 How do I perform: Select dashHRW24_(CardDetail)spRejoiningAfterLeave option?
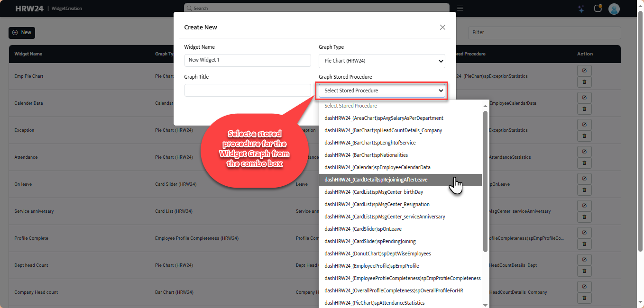pyautogui.click(x=376, y=180)
